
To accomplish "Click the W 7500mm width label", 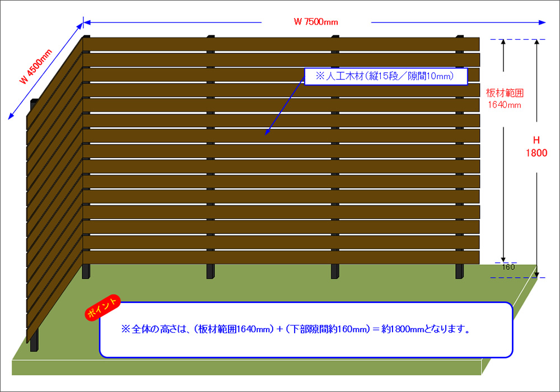I will click(x=316, y=22).
